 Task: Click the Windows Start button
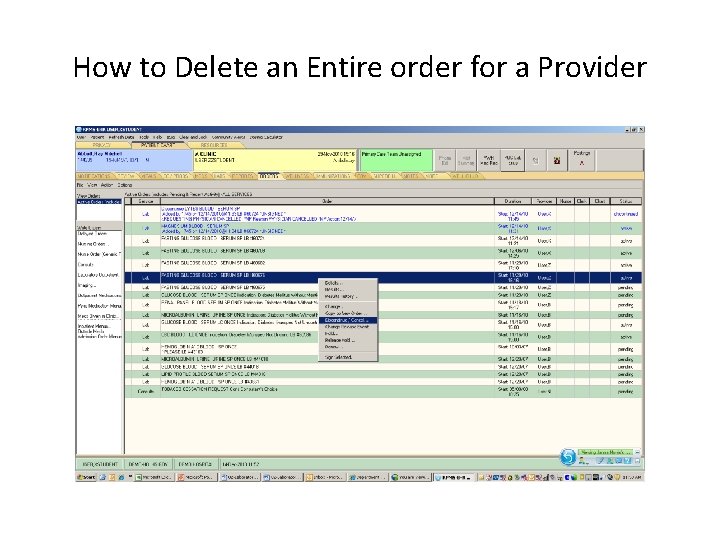coord(86,477)
